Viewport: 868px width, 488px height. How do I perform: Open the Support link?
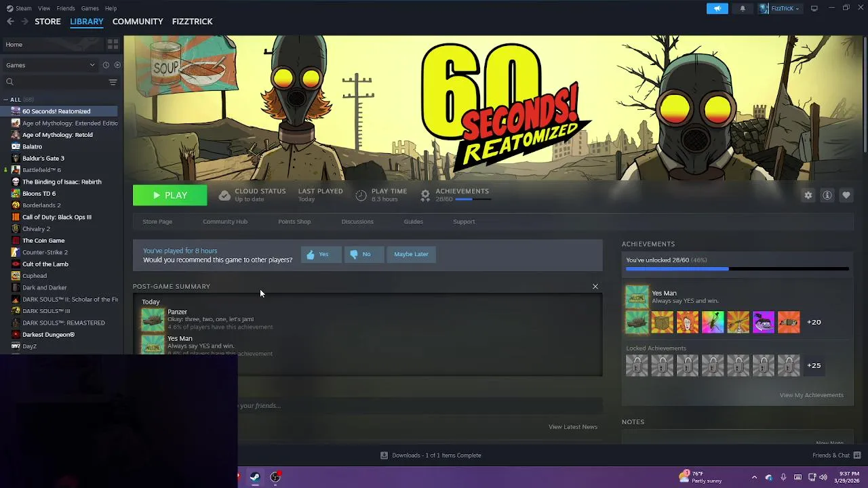[x=464, y=222]
